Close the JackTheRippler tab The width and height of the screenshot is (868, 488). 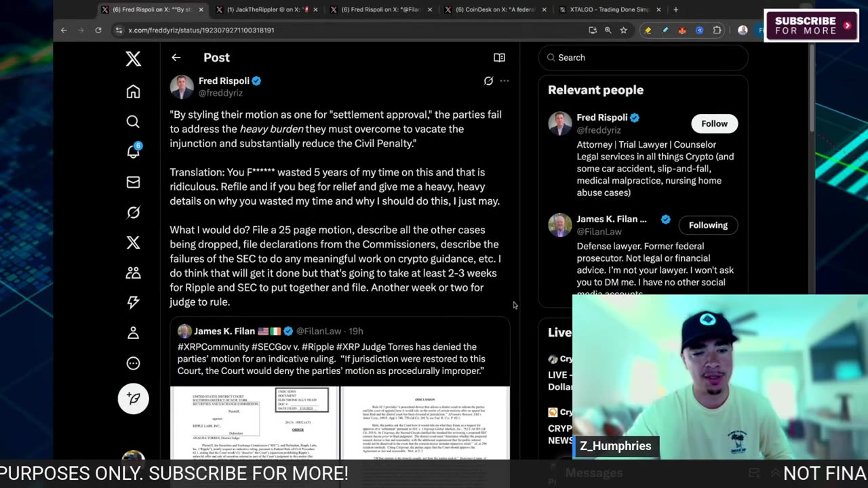(x=315, y=9)
